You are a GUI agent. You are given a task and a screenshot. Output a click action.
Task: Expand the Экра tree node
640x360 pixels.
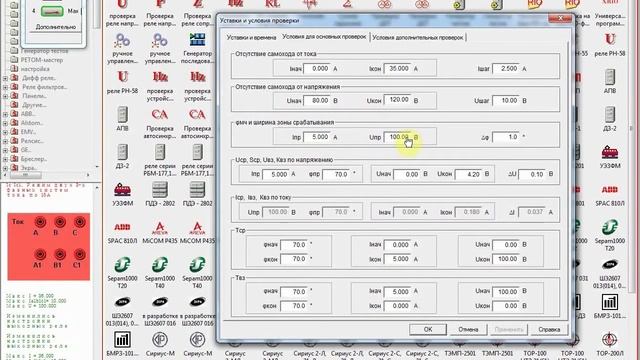click(5, 168)
